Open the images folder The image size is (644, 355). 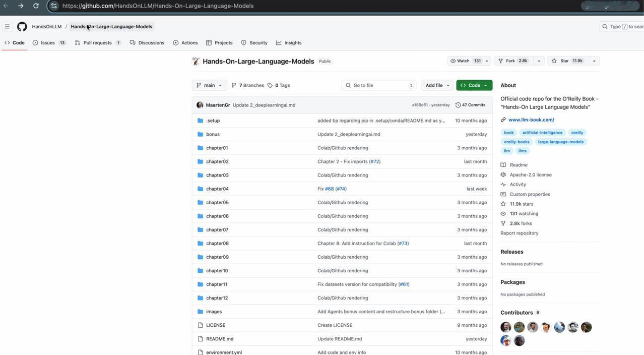pyautogui.click(x=214, y=312)
